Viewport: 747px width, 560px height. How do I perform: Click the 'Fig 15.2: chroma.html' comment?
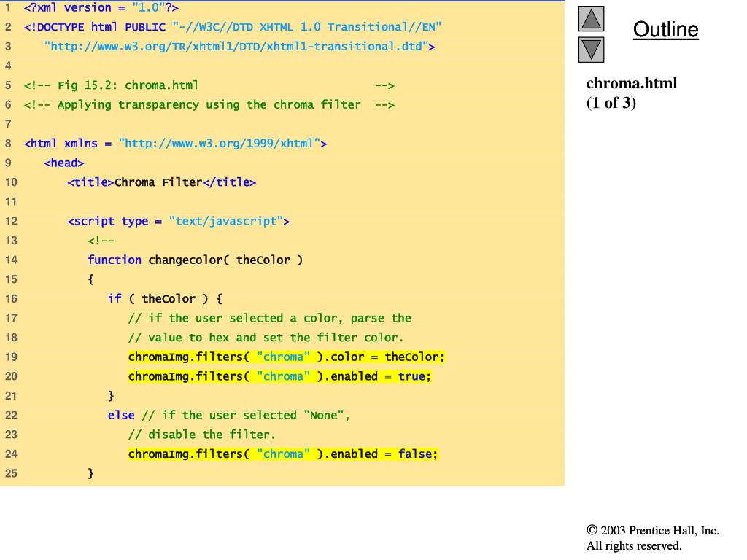pos(209,86)
